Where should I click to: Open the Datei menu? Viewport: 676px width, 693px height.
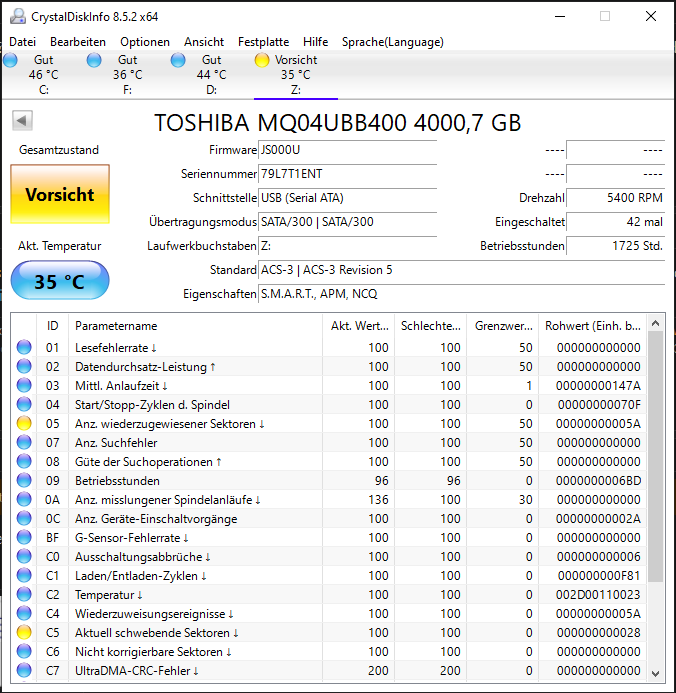pos(23,42)
